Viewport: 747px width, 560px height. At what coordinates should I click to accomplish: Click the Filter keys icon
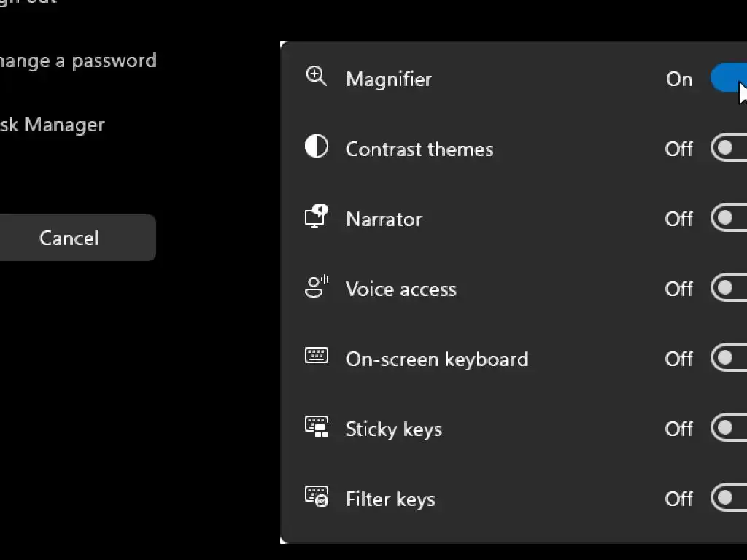[x=316, y=497]
